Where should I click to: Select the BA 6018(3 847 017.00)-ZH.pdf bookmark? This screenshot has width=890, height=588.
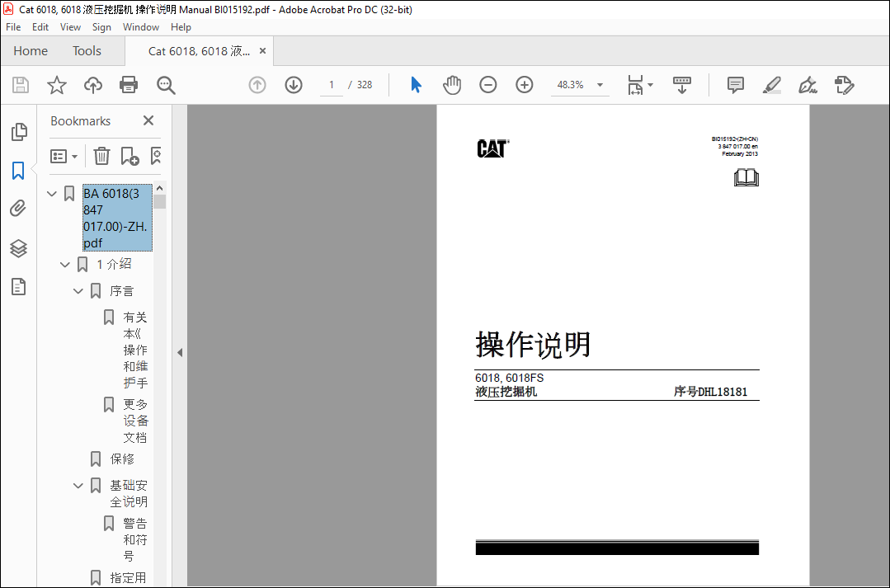coord(117,218)
